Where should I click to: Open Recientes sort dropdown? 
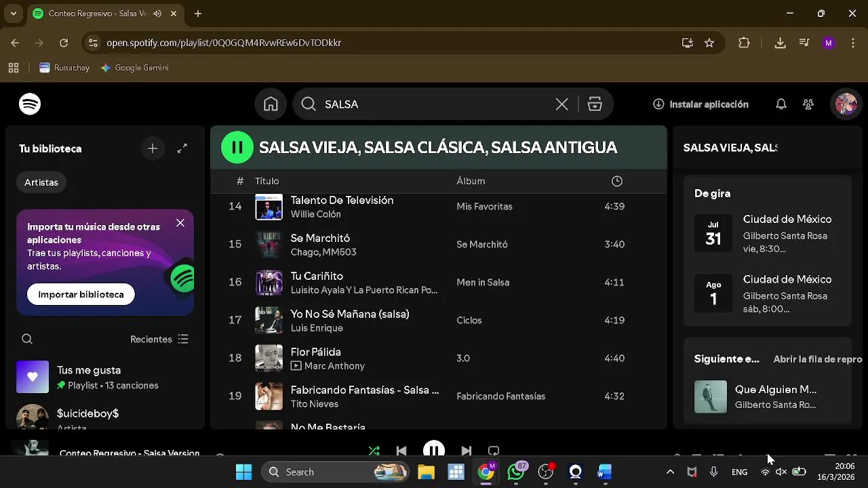click(x=159, y=339)
